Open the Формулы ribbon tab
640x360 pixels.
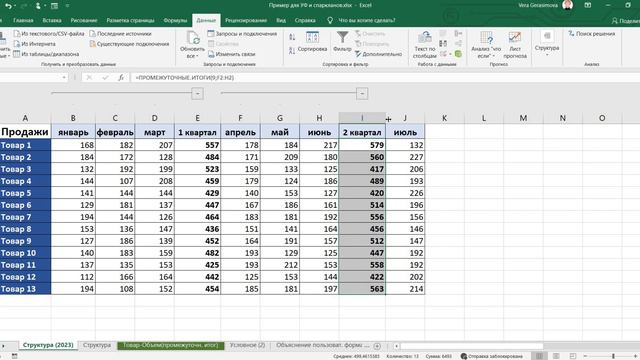click(175, 20)
